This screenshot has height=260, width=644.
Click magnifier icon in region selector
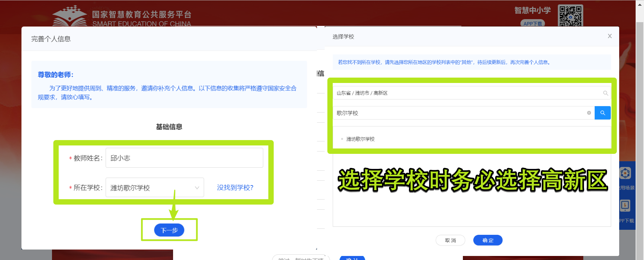tap(605, 93)
